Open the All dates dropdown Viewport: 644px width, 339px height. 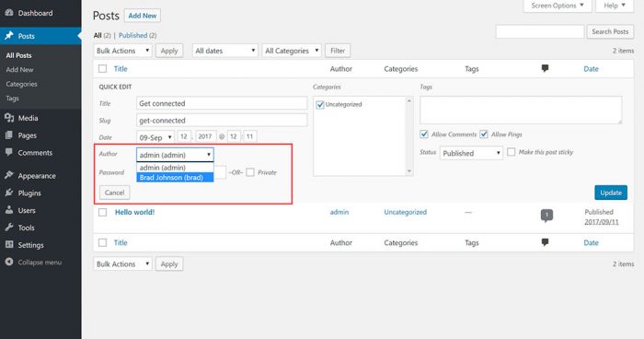click(225, 51)
